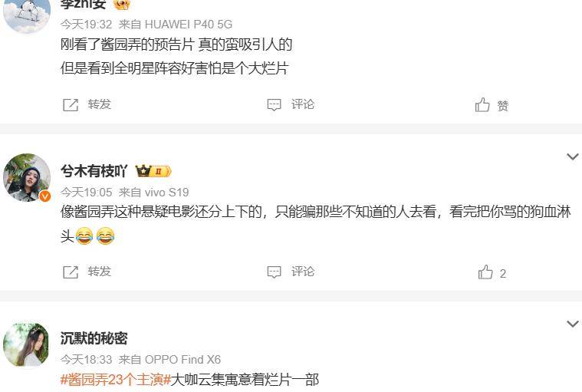This screenshot has width=582, height=392.
Task: Click username 沉默的秘密
Action: click(94, 338)
